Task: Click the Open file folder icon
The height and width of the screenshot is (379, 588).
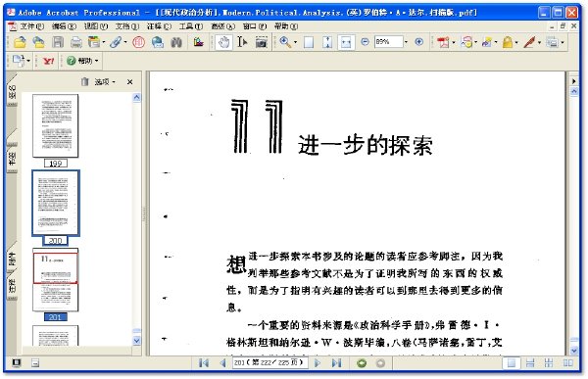Action: coord(20,42)
